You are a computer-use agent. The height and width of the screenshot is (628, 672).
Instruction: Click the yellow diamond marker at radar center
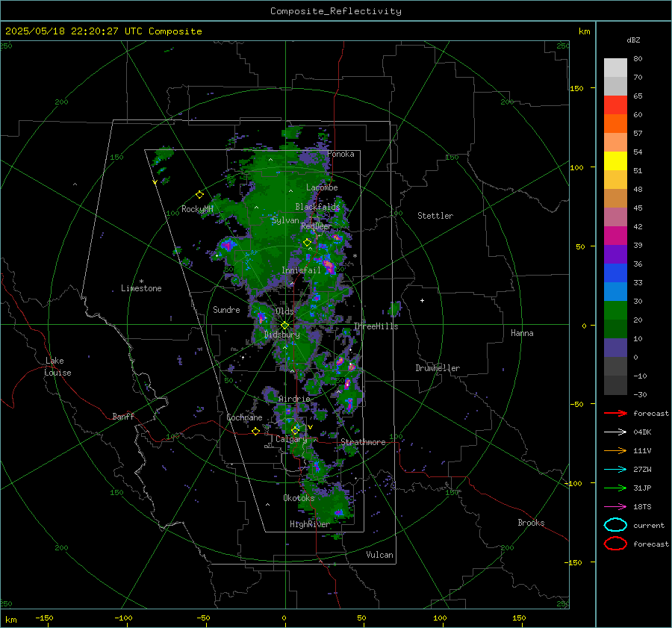click(x=284, y=326)
